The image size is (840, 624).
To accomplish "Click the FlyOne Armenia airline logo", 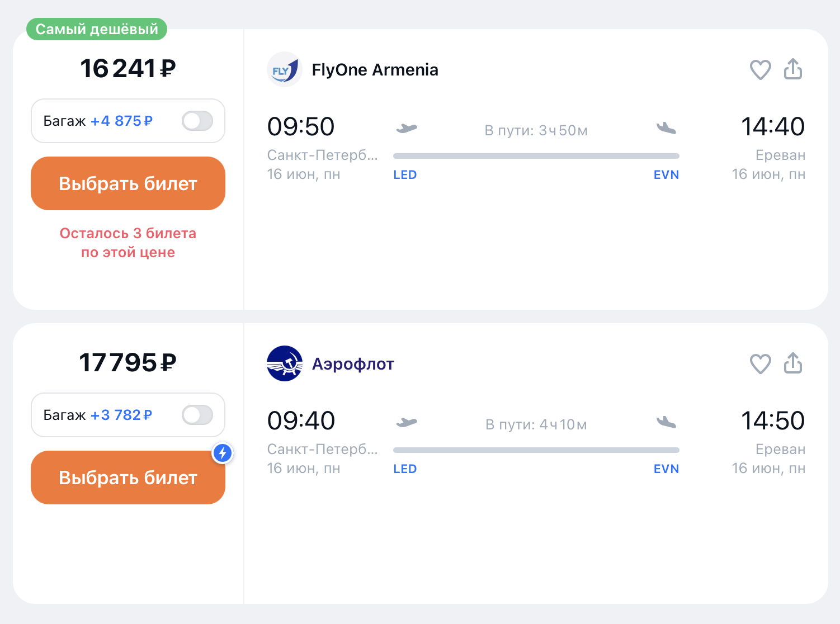I will pos(285,69).
